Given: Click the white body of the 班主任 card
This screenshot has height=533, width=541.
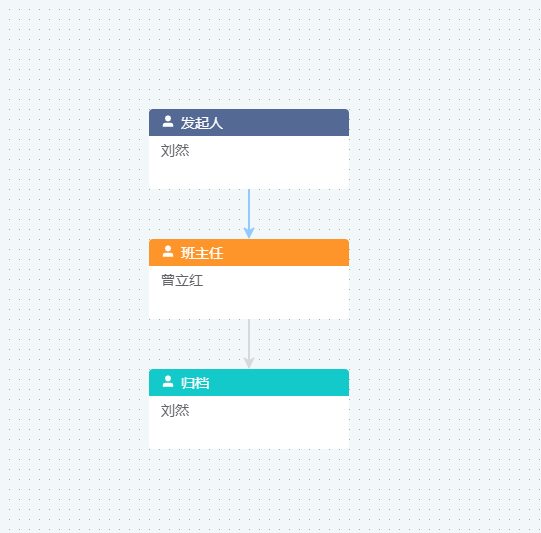Looking at the screenshot, I should 249,293.
